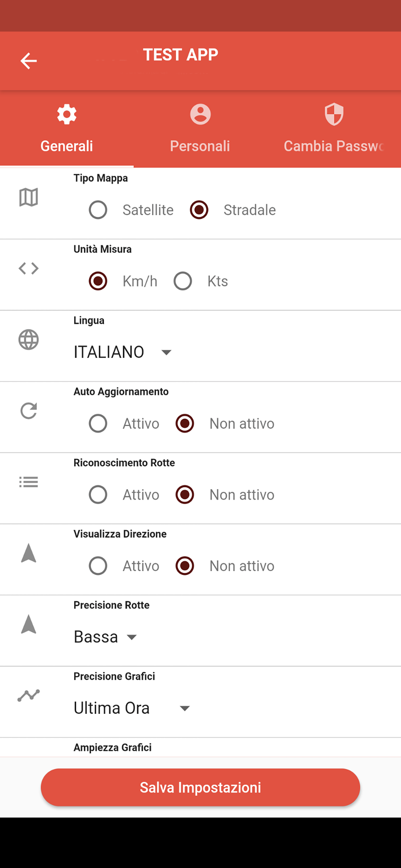Click the navigation arrow icon beside Precisione Rotte
The image size is (401, 868).
pyautogui.click(x=29, y=624)
